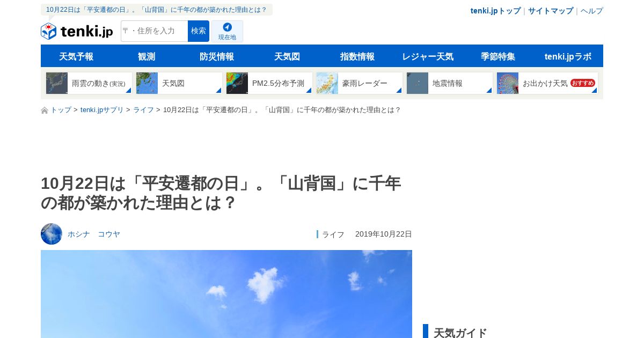Click the current location (現在地) icon button
The height and width of the screenshot is (338, 644).
click(x=227, y=31)
